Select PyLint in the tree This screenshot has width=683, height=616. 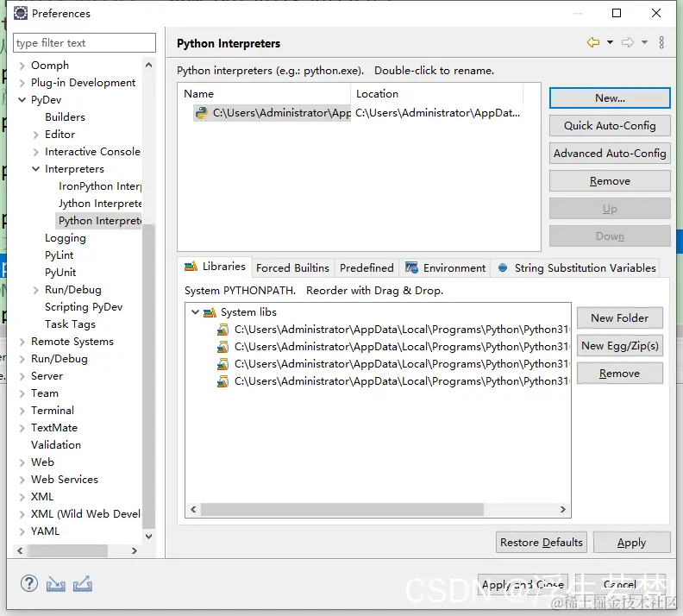coord(60,255)
